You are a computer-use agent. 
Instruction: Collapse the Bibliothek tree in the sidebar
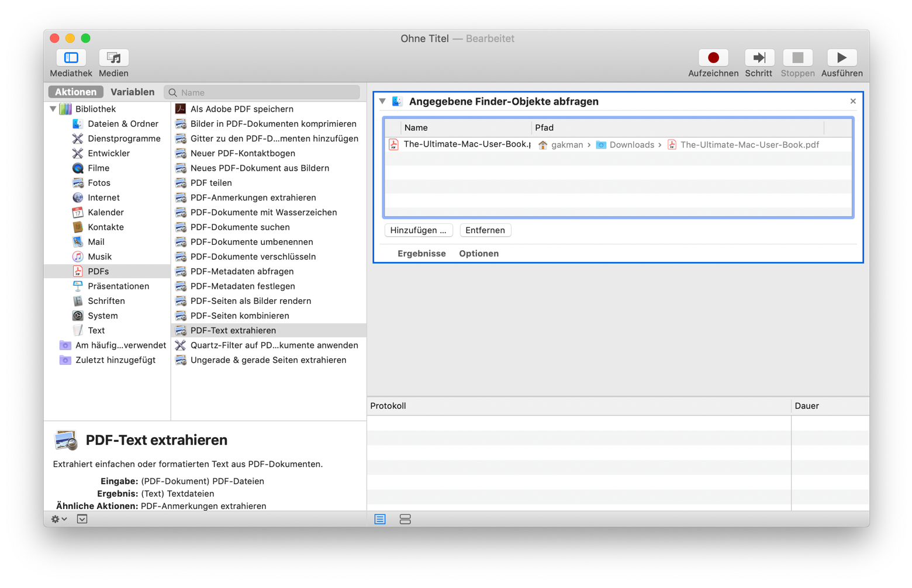pos(53,108)
